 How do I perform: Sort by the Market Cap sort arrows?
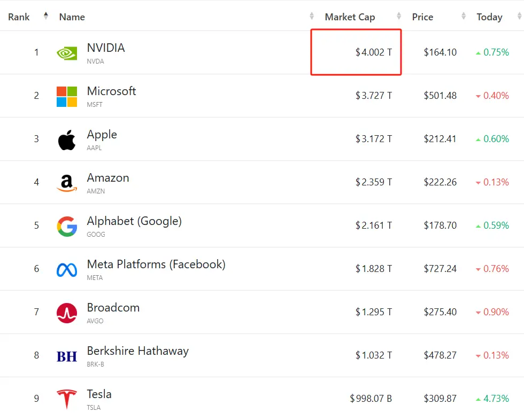tap(399, 17)
